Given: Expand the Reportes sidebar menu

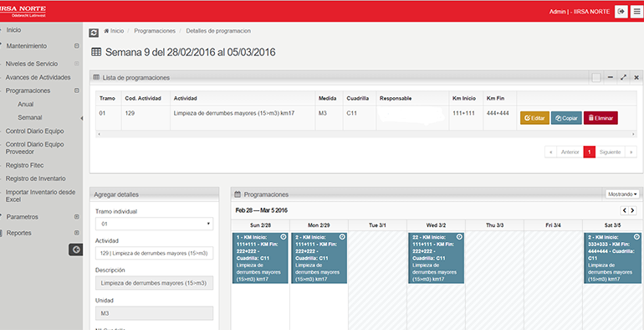Looking at the screenshot, I should point(76,233).
